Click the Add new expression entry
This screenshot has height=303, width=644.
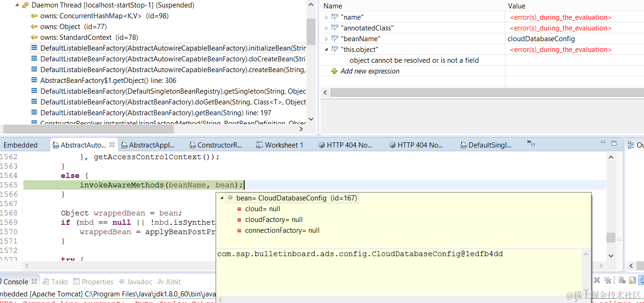[x=370, y=71]
